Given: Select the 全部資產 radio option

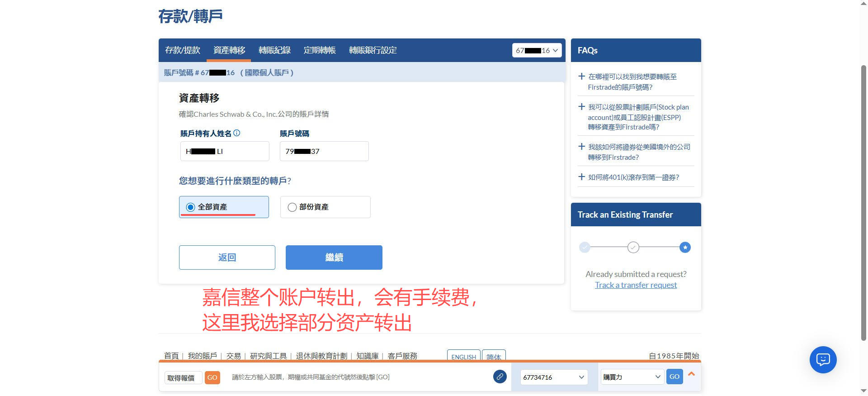Looking at the screenshot, I should tap(191, 207).
